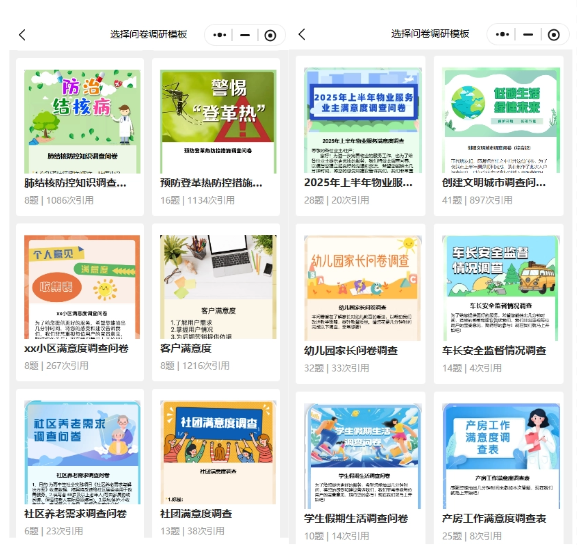
Task: Go back using right panel's back arrow
Action: pos(302,35)
